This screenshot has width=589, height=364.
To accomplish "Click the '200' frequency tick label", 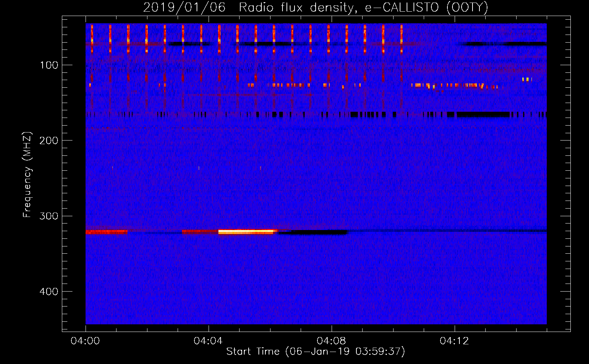I will click(x=49, y=141).
